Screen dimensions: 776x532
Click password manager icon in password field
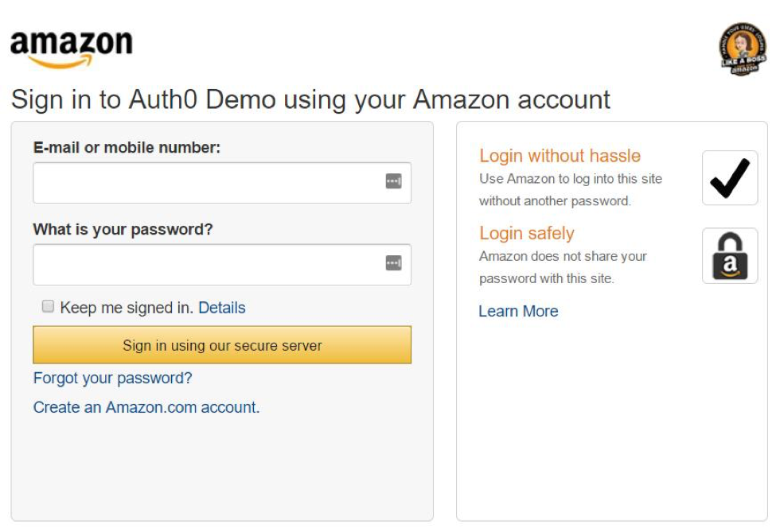tap(393, 263)
